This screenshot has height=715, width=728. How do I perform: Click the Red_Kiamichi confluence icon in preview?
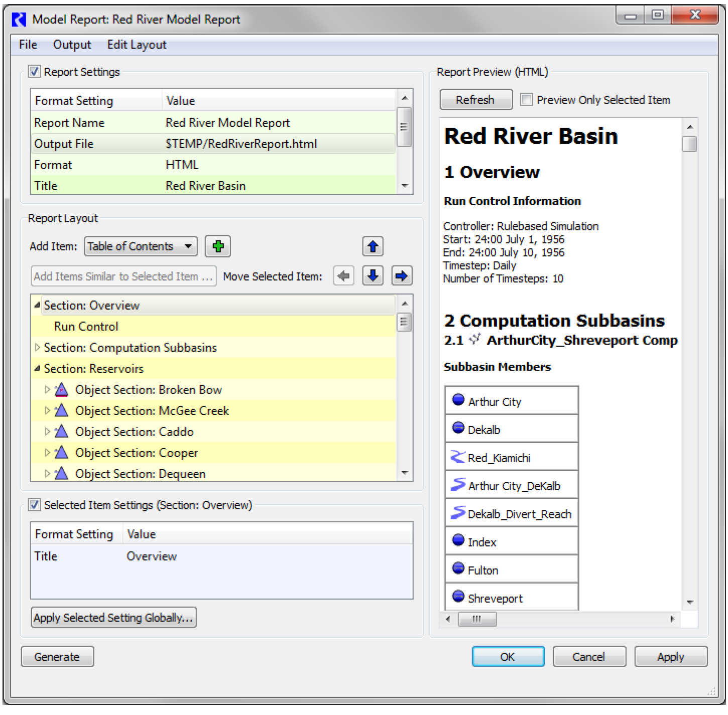pyautogui.click(x=458, y=457)
